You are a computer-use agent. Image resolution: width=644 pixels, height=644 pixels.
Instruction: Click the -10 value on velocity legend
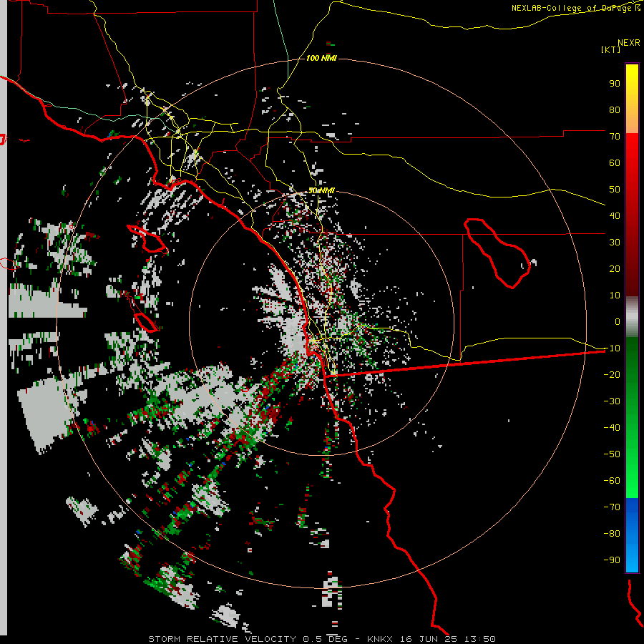point(612,348)
